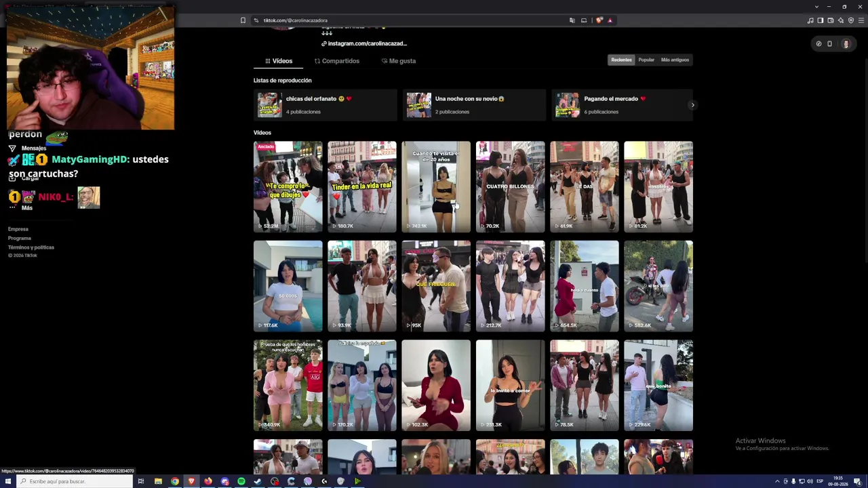This screenshot has height=488, width=868.
Task: Click the Términos y políticas footer link
Action: [31, 247]
